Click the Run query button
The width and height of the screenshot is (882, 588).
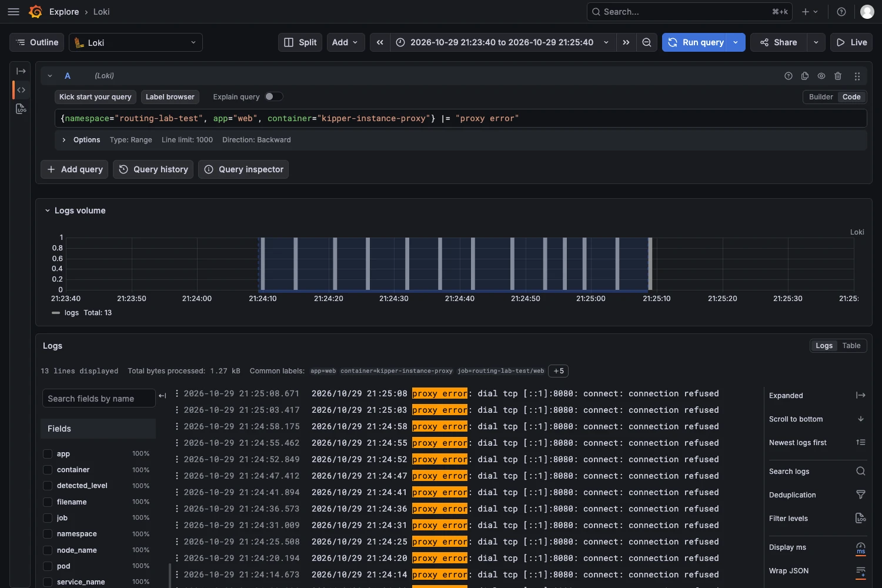[x=696, y=42]
